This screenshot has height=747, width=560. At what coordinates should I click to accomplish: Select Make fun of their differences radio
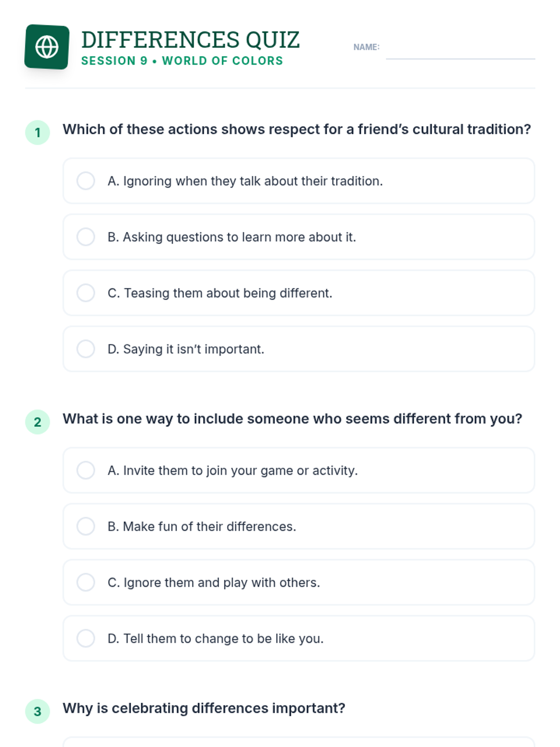point(86,526)
